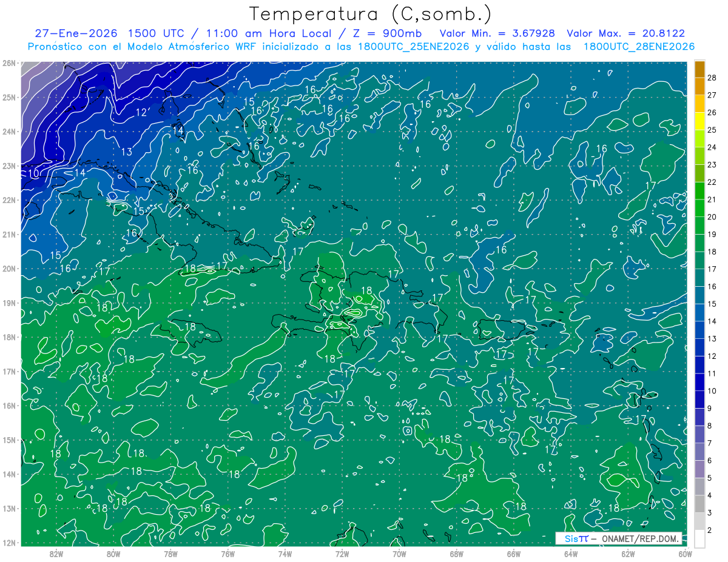Click the "16N" latitude axis label
The height and width of the screenshot is (562, 728).
tap(8, 405)
